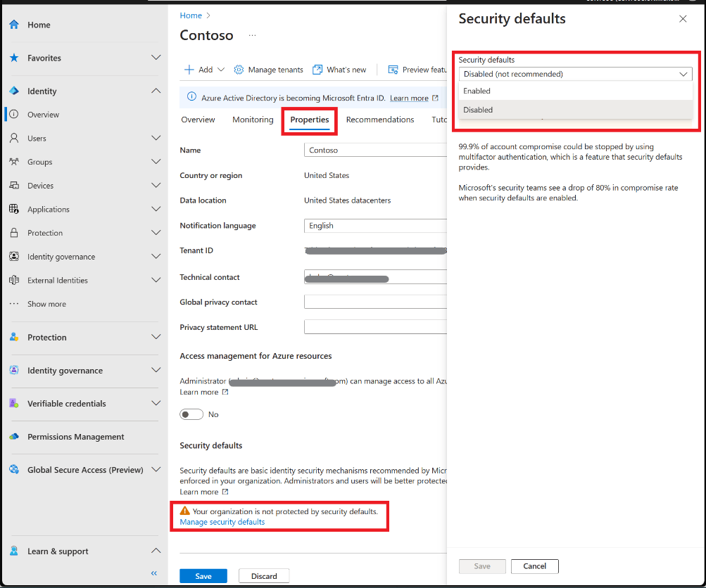Open Learn more under Security defaults description
The width and height of the screenshot is (706, 588).
point(199,492)
